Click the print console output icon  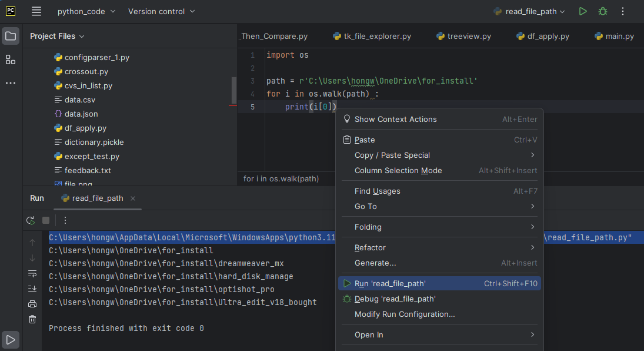point(32,304)
